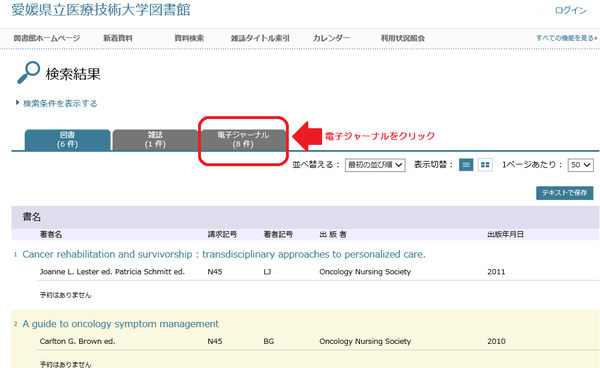Click 検索条件を表示する link text
The image size is (600, 368).
[x=60, y=103]
